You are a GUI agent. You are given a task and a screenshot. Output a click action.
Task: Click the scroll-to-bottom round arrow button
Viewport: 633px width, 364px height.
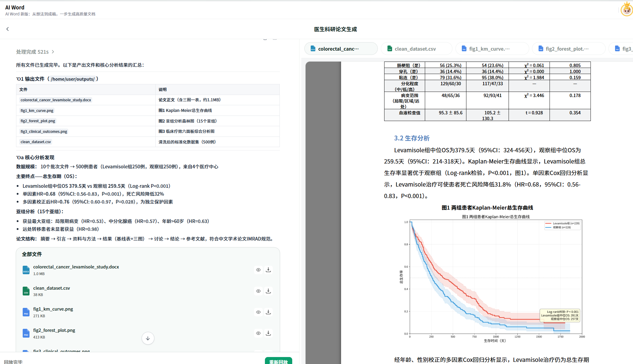point(148,338)
